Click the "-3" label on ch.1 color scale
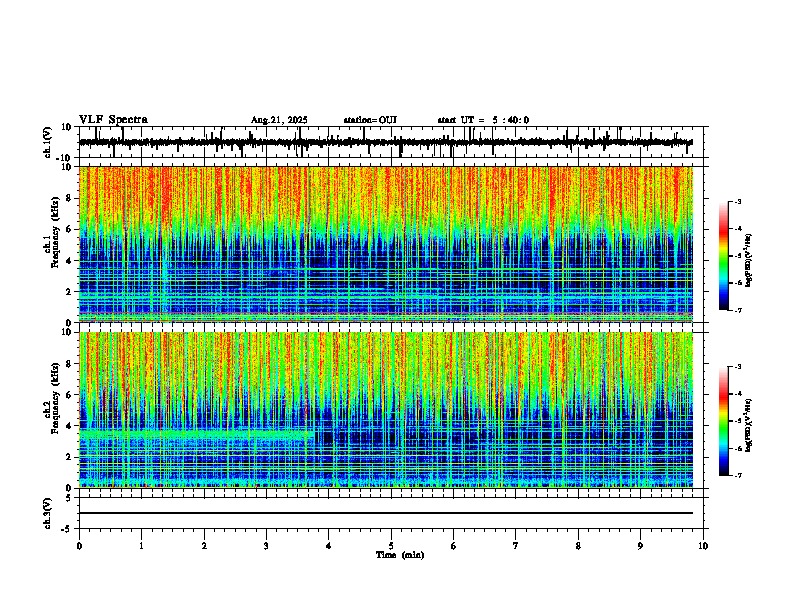 click(737, 202)
